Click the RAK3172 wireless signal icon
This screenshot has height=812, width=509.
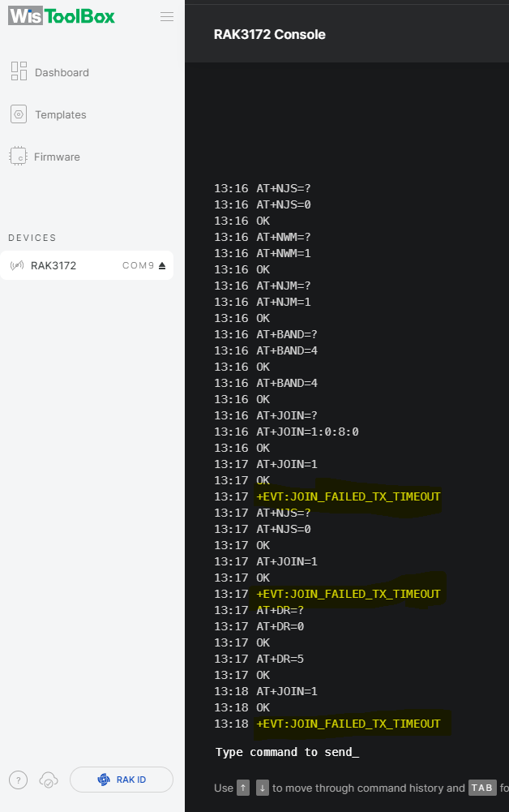[x=17, y=265]
